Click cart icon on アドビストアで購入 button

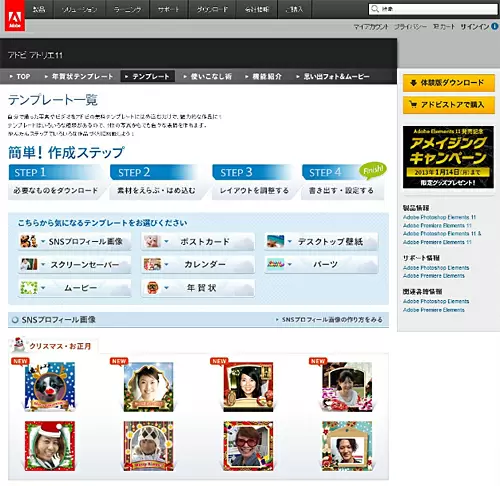pos(413,105)
